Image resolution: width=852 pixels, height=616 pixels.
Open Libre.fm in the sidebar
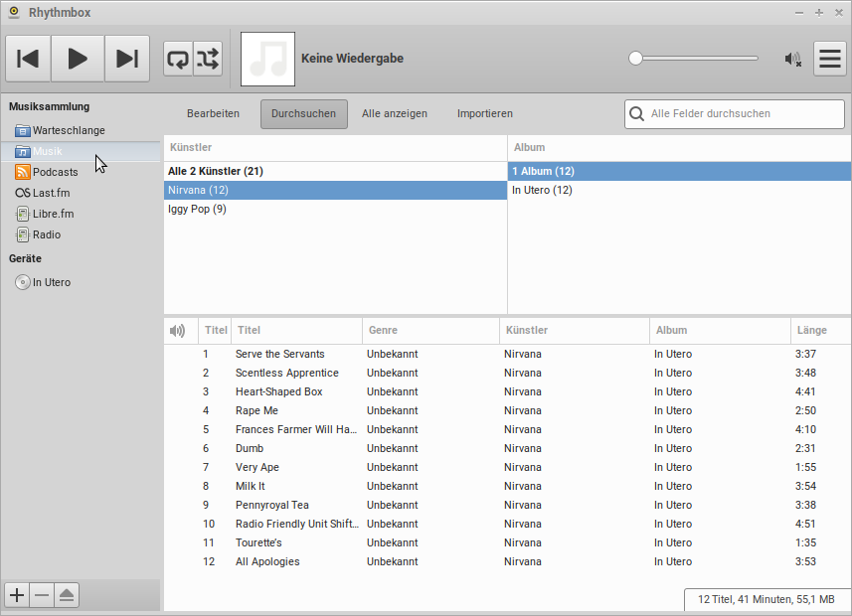81,214
